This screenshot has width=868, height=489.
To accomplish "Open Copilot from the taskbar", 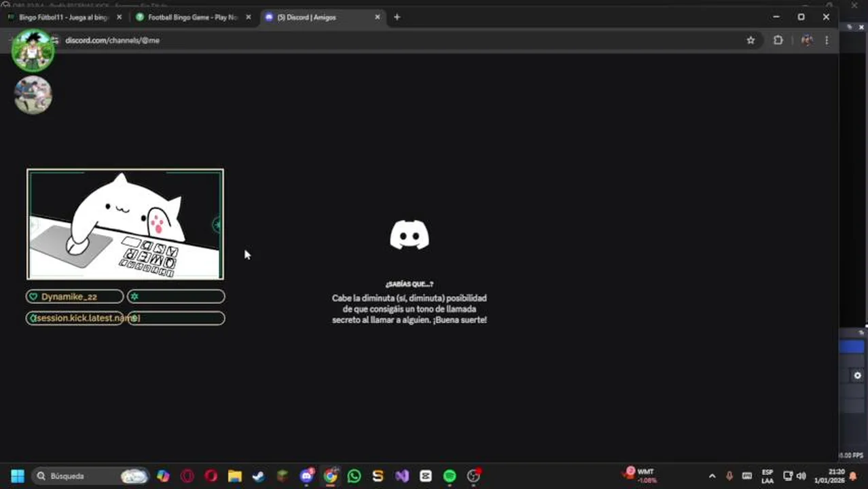I will pyautogui.click(x=163, y=476).
